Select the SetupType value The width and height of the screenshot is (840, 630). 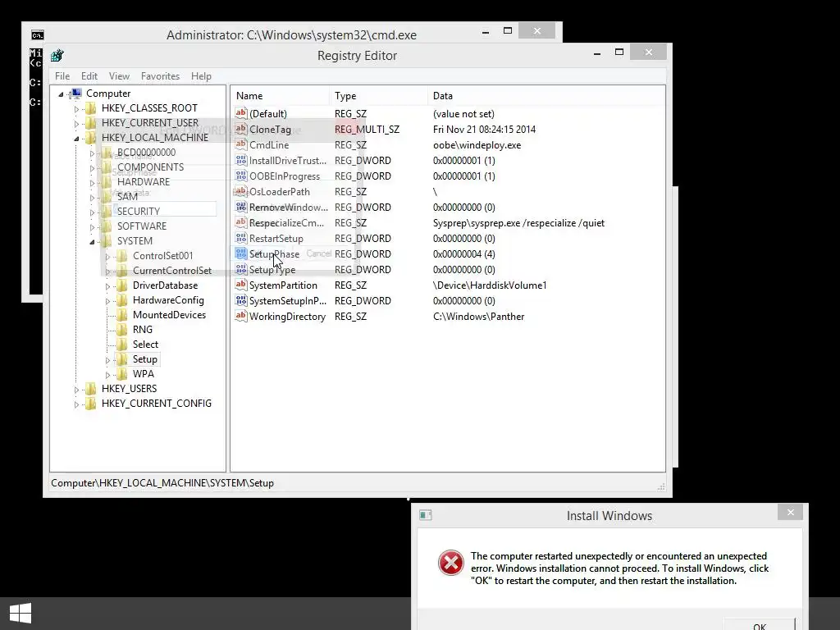click(272, 269)
